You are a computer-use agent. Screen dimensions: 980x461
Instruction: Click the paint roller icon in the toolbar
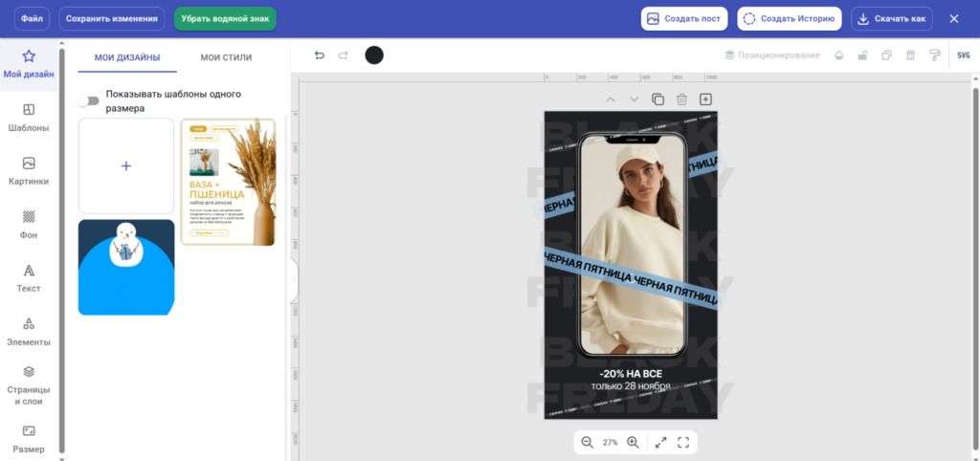(x=934, y=55)
